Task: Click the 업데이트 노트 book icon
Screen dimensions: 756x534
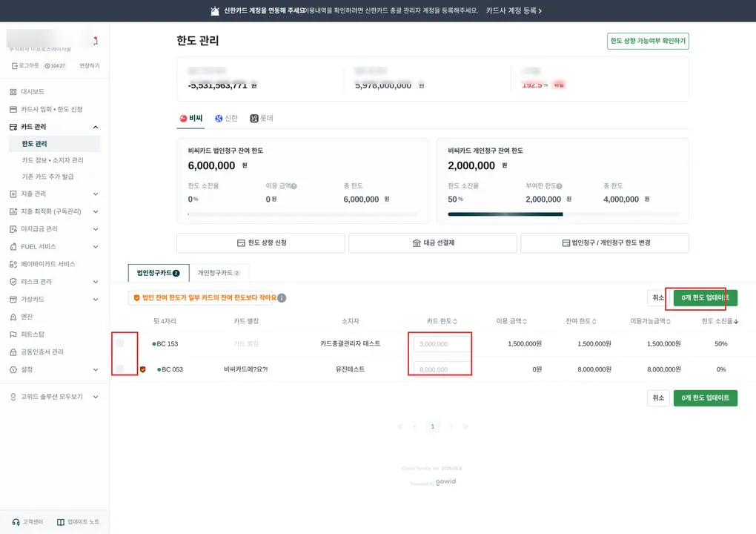Action: click(x=61, y=522)
